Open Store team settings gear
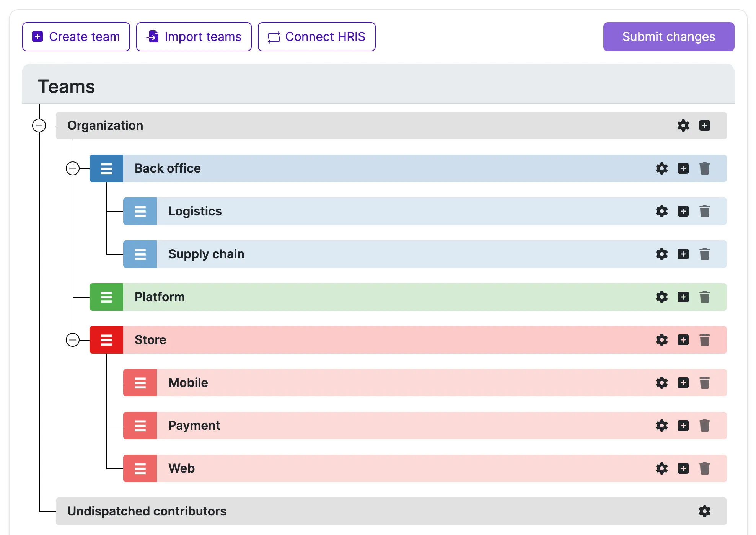 coord(661,340)
